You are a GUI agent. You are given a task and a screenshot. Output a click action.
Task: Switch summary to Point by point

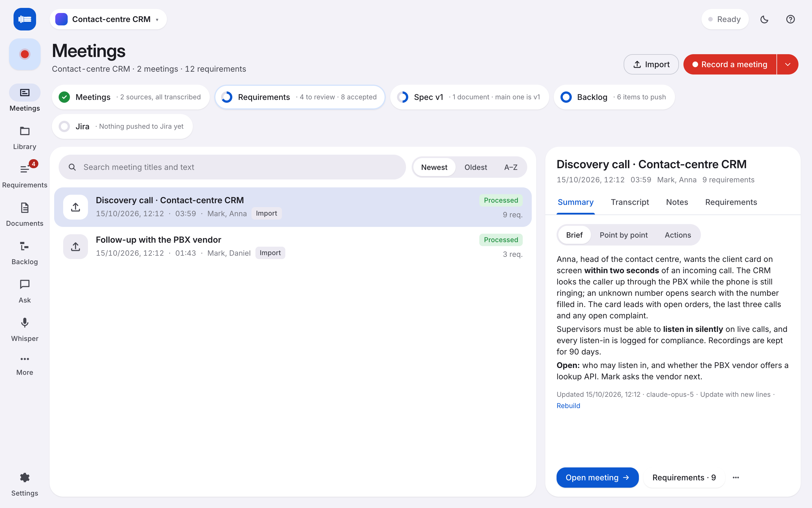[x=623, y=235]
